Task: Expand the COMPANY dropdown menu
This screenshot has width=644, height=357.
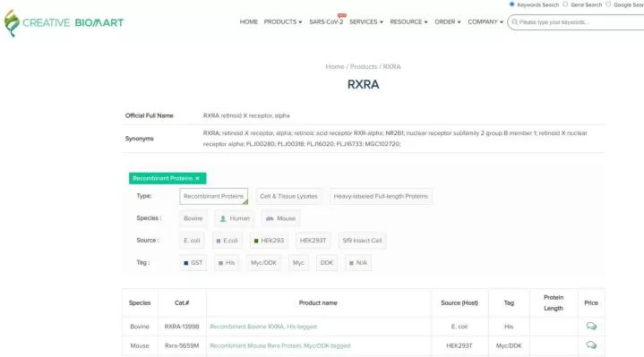Action: [x=485, y=22]
